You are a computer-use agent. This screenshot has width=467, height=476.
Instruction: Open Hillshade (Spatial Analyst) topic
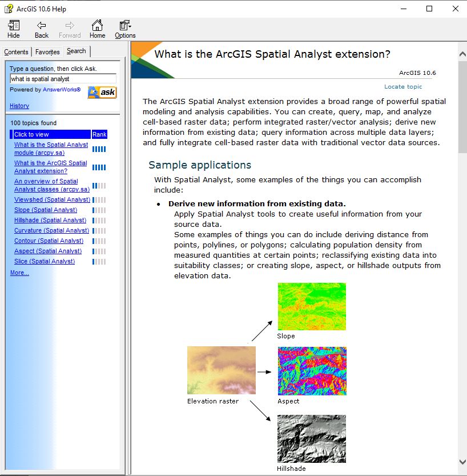click(x=50, y=221)
